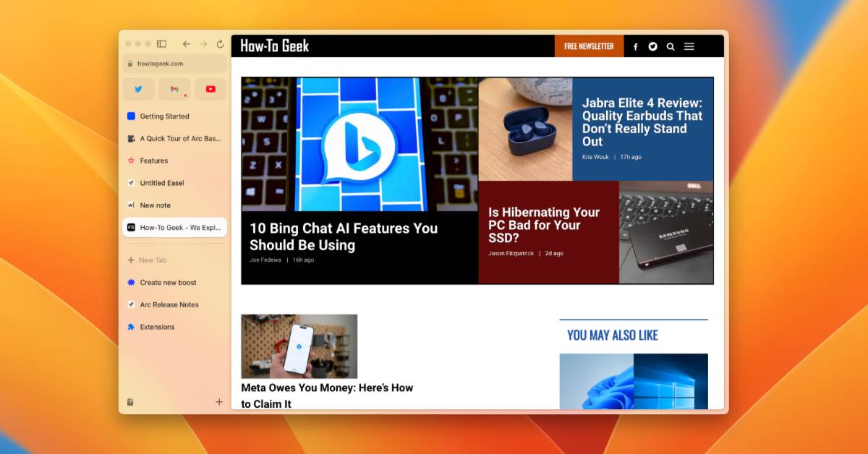Screen dimensions: 868x454
Task: Open the pinned Twitter favorite
Action: pos(138,89)
